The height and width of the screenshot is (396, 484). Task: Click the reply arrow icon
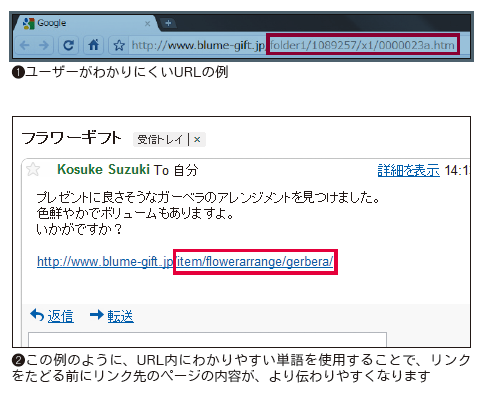[37, 315]
